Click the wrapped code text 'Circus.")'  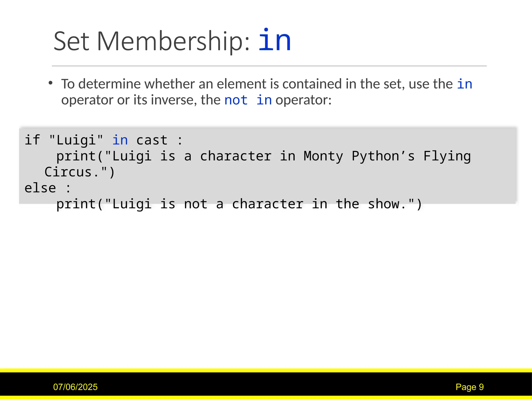click(x=79, y=172)
